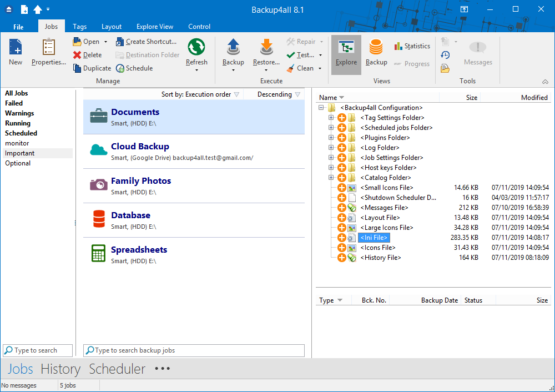
Task: Open the File menu tab
Action: point(18,27)
